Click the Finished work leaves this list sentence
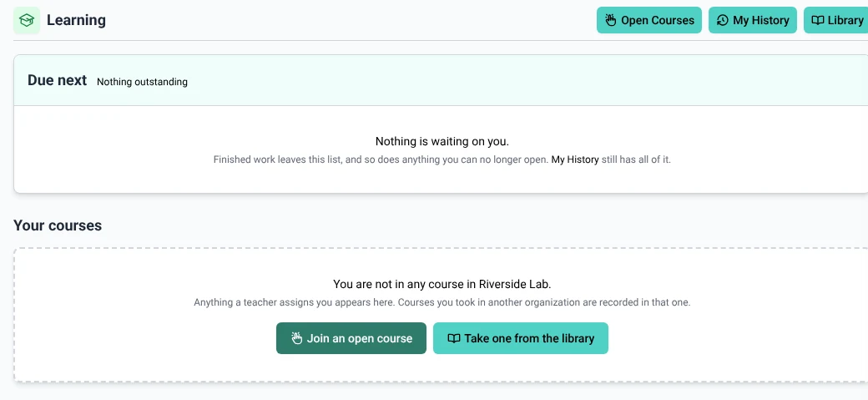This screenshot has width=868, height=400. (381, 159)
